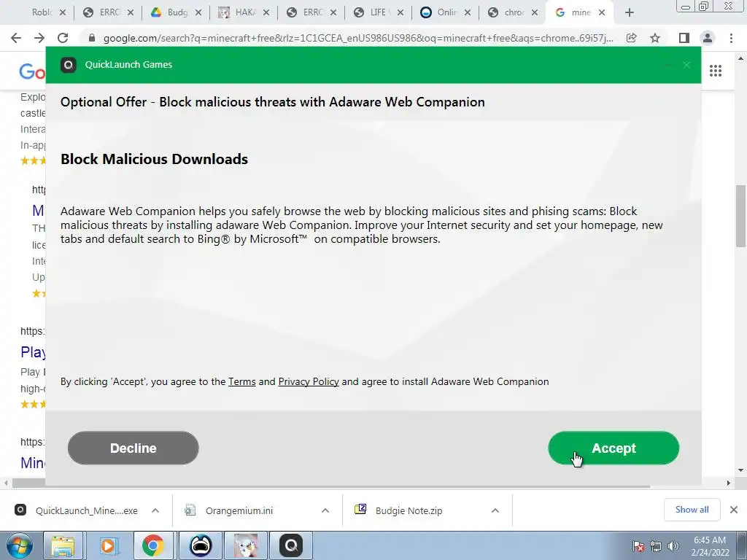This screenshot has width=747, height=560.
Task: Open the Privacy Policy link
Action: [309, 381]
